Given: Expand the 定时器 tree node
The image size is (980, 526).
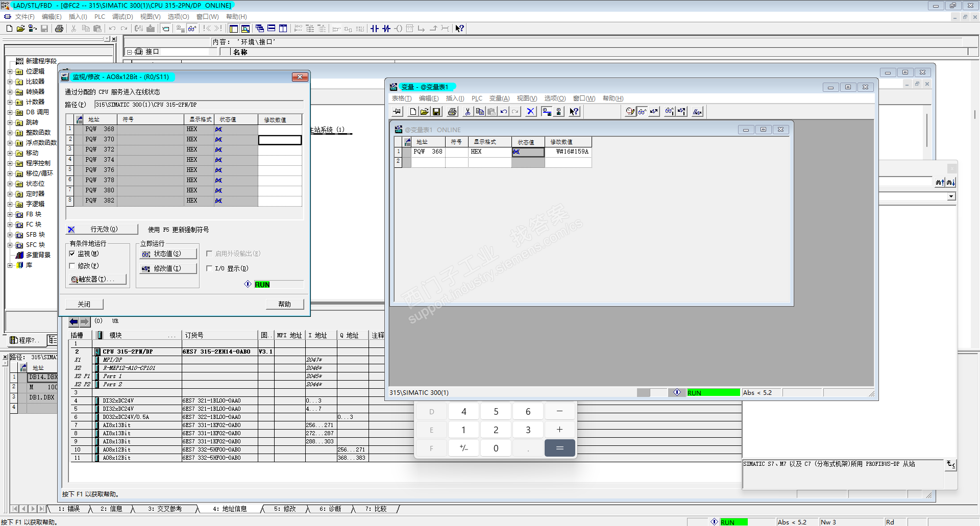Looking at the screenshot, I should point(10,194).
